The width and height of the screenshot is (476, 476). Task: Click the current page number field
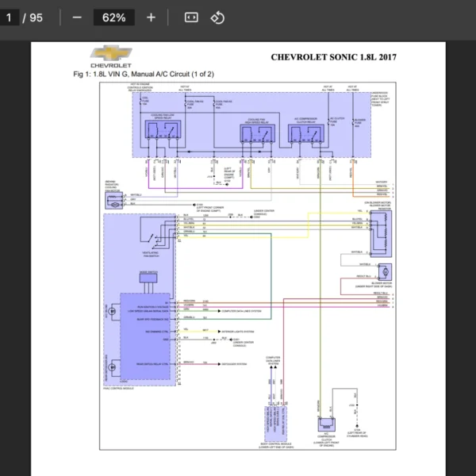point(10,17)
